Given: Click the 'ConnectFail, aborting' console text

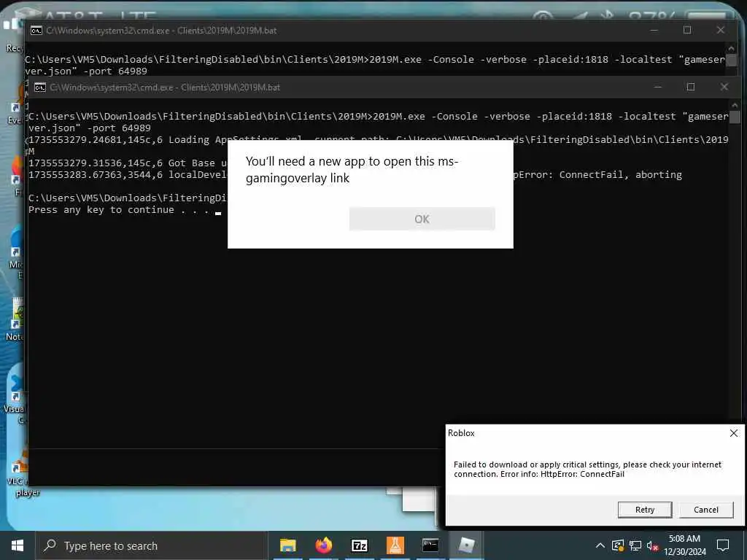Looking at the screenshot, I should 620,175.
